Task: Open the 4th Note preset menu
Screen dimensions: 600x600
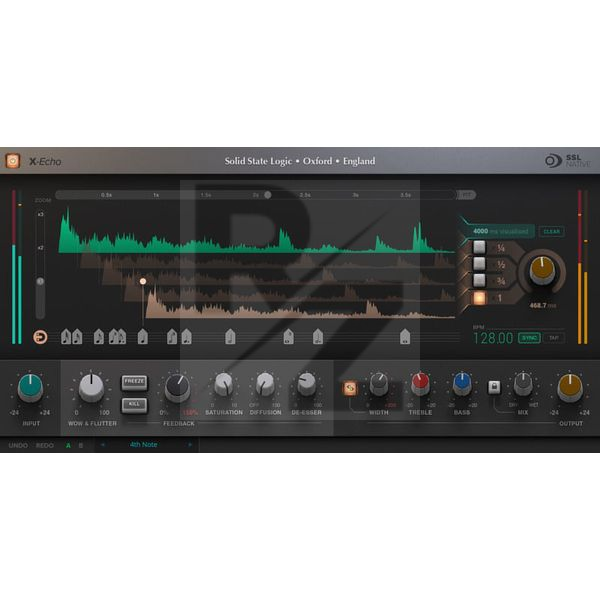Action: pyautogui.click(x=143, y=445)
